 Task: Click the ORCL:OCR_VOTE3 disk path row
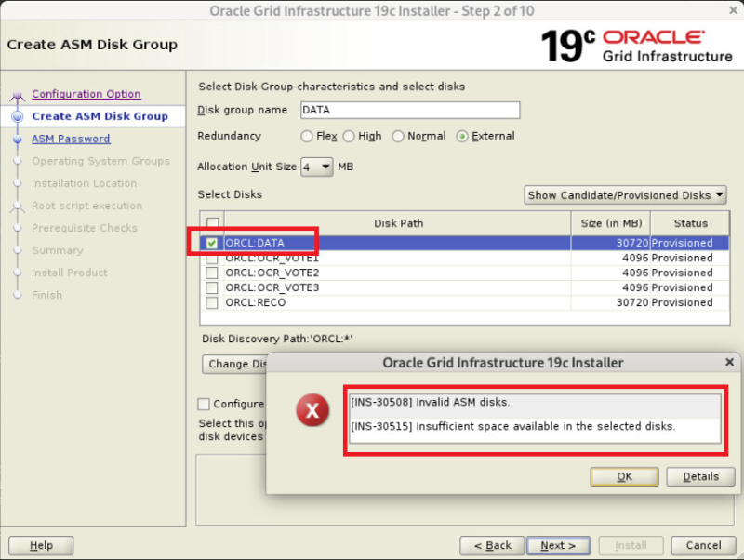pyautogui.click(x=397, y=287)
